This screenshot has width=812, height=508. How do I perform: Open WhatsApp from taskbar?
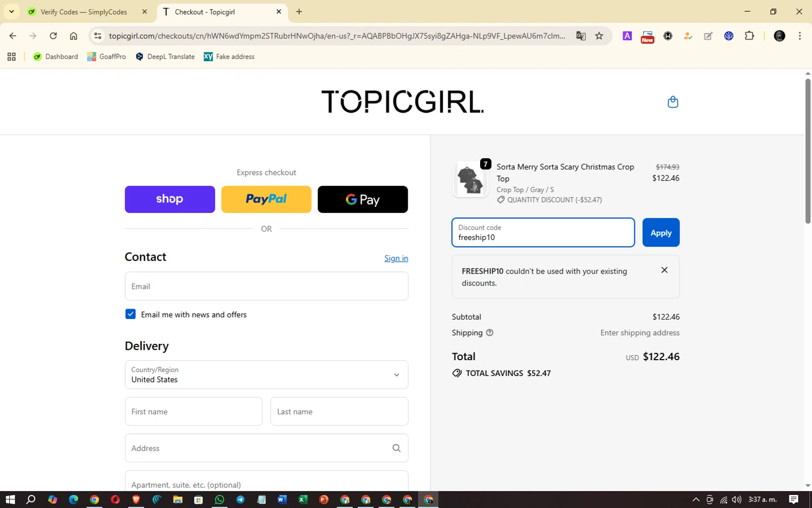tap(219, 499)
